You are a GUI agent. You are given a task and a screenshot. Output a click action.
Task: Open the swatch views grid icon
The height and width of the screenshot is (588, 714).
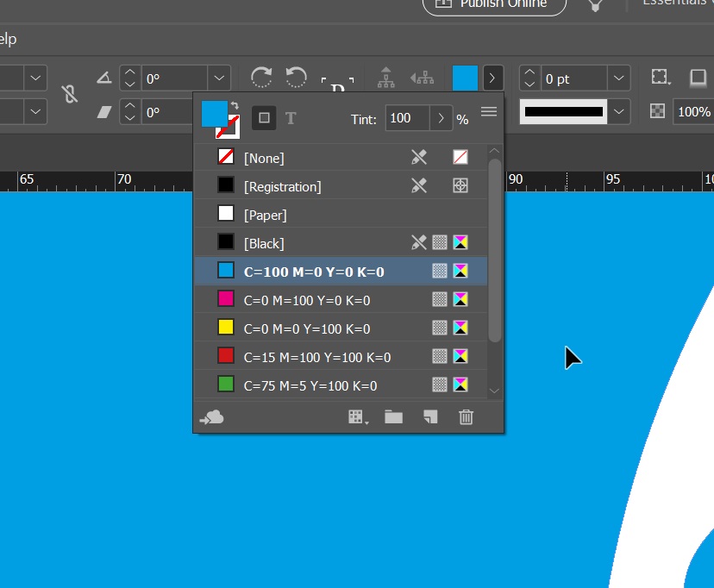tap(358, 417)
